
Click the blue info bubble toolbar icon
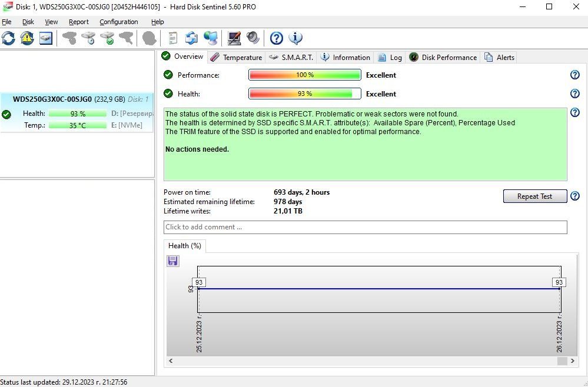pos(295,38)
